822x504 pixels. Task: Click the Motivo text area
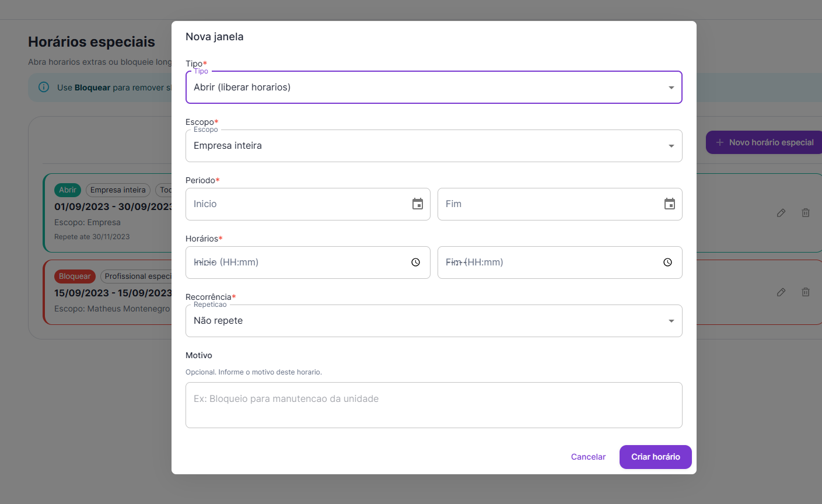coord(434,405)
